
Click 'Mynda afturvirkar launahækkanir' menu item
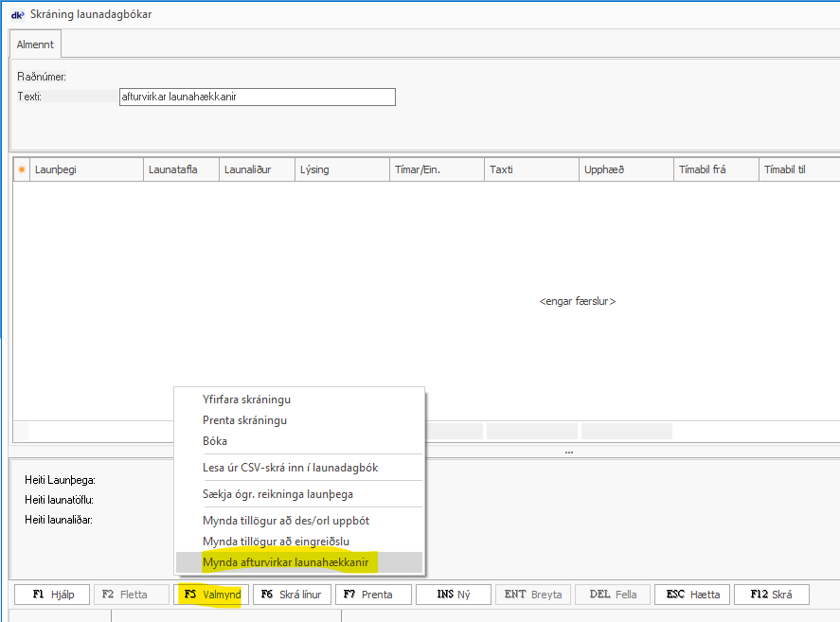coord(285,562)
